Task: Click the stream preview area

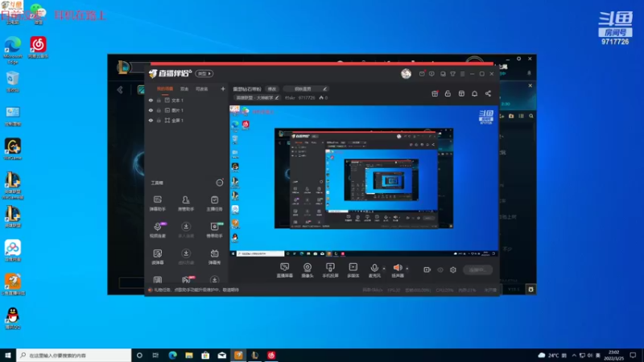Action: point(364,181)
